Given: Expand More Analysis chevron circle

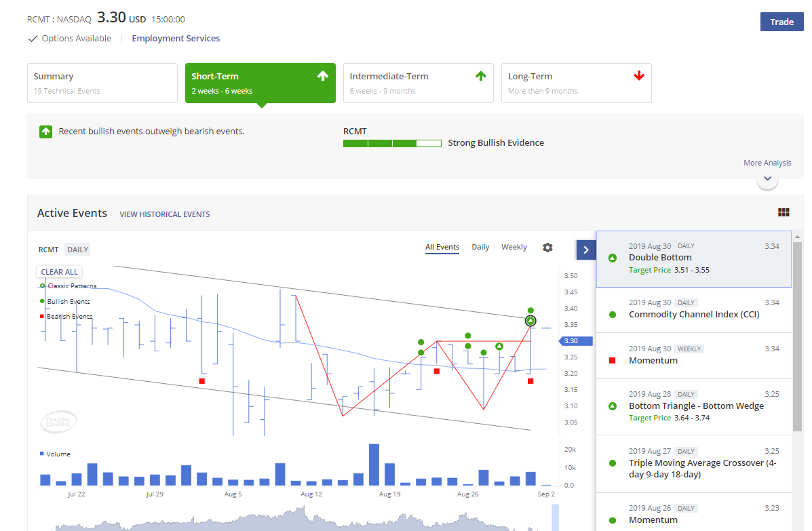Looking at the screenshot, I should 767,179.
